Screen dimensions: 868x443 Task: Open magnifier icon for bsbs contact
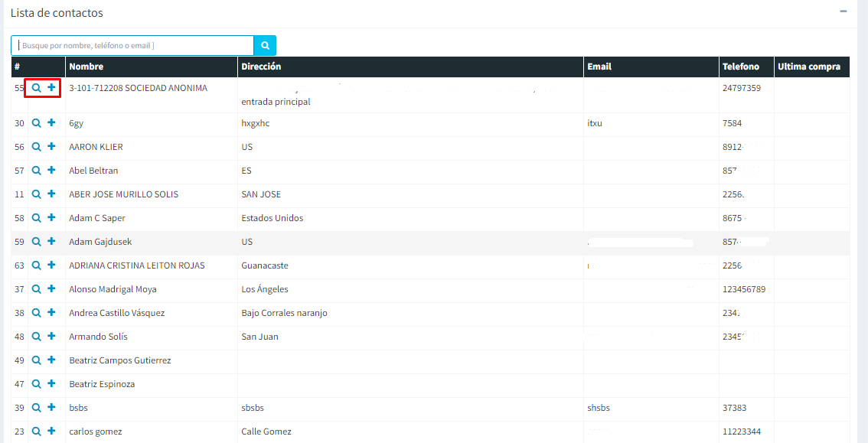click(36, 408)
